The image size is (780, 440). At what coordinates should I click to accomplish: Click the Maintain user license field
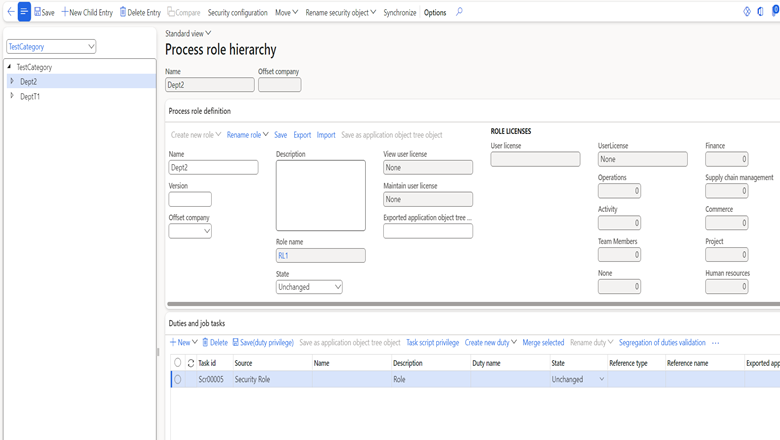point(428,199)
